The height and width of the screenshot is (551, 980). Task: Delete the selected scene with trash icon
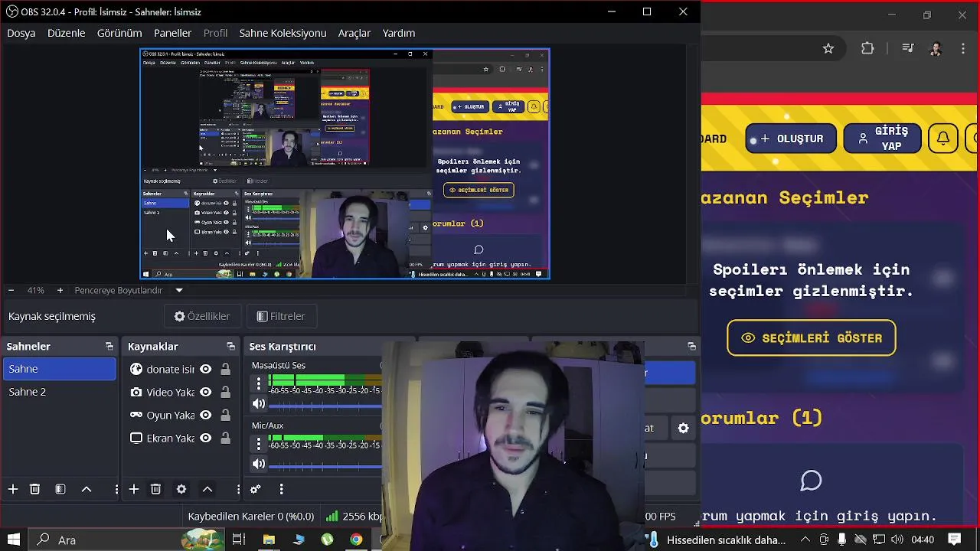click(34, 489)
